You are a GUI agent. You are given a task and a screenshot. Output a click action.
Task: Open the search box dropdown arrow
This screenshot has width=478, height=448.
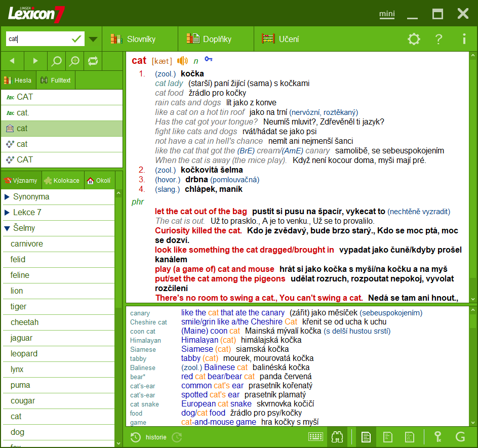coord(93,38)
